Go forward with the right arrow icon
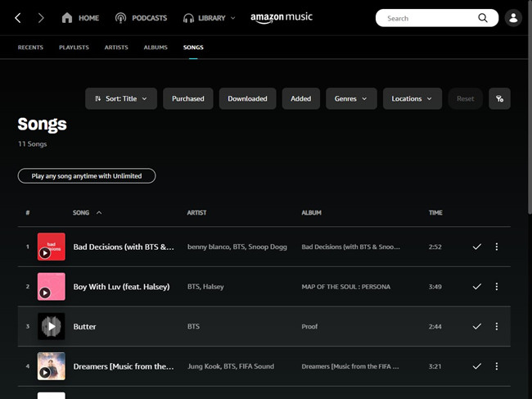The height and width of the screenshot is (399, 532). point(41,18)
